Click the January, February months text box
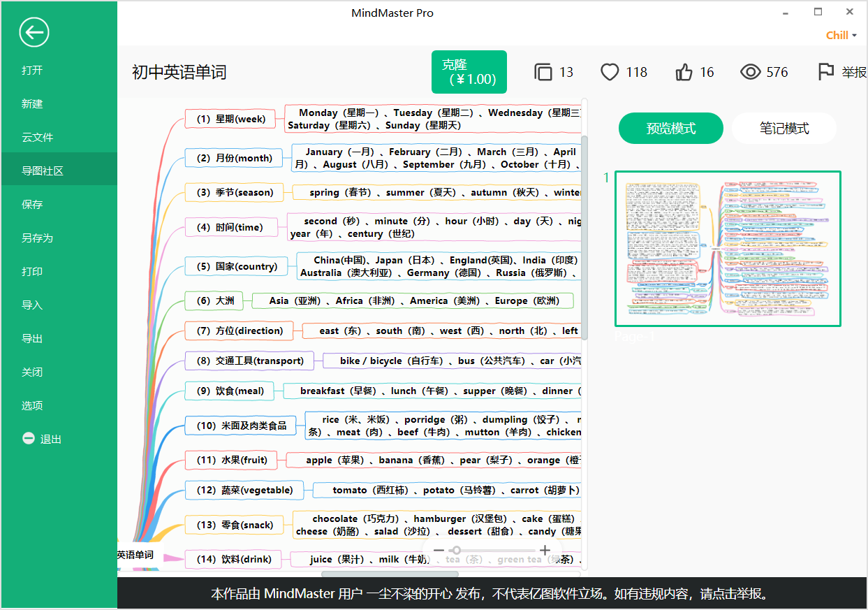The image size is (868, 610). (x=436, y=158)
